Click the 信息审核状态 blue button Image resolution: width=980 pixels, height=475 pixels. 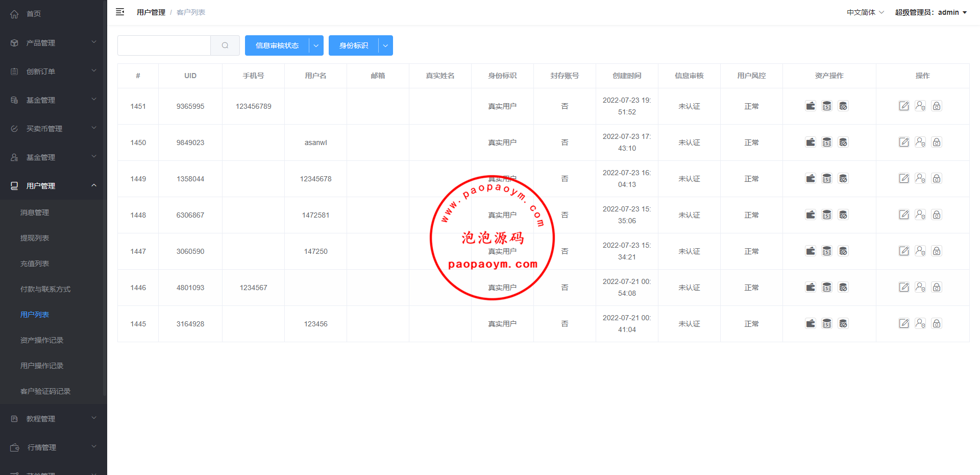coord(277,45)
